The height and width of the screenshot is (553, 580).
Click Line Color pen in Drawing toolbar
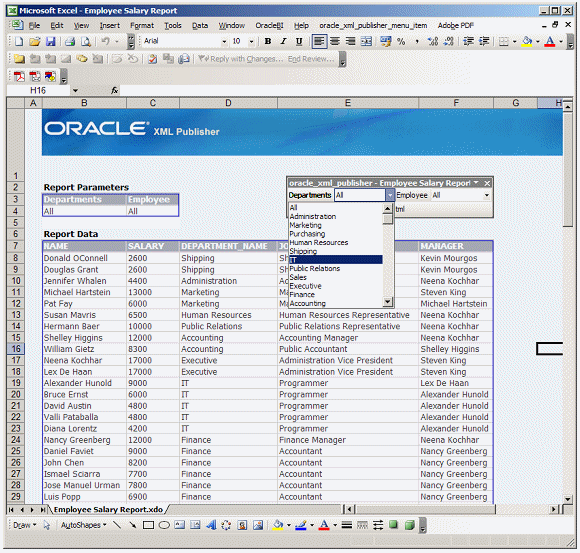(x=301, y=525)
